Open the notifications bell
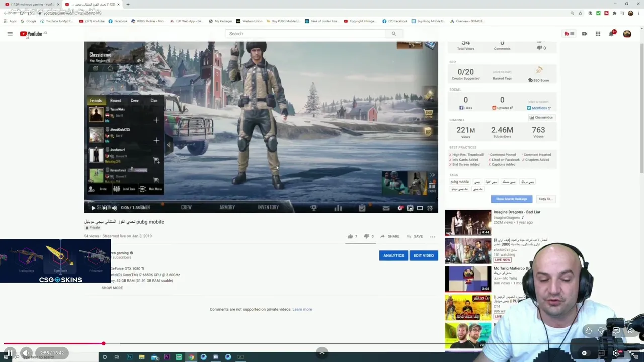 point(612,34)
